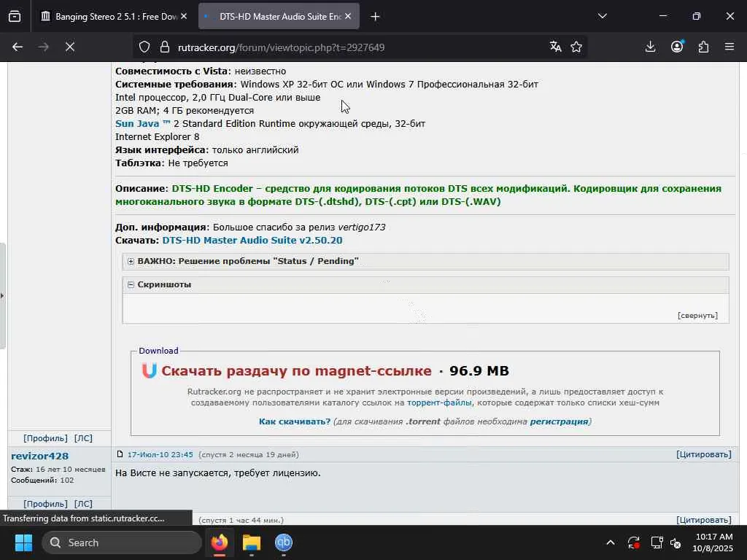Open the network tray icon
The width and height of the screenshot is (747, 560).
pos(657,542)
